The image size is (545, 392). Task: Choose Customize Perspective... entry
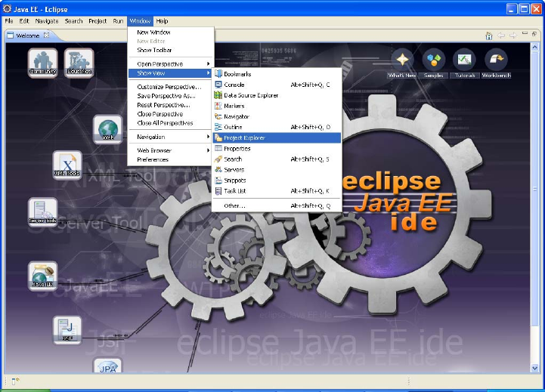tap(170, 87)
